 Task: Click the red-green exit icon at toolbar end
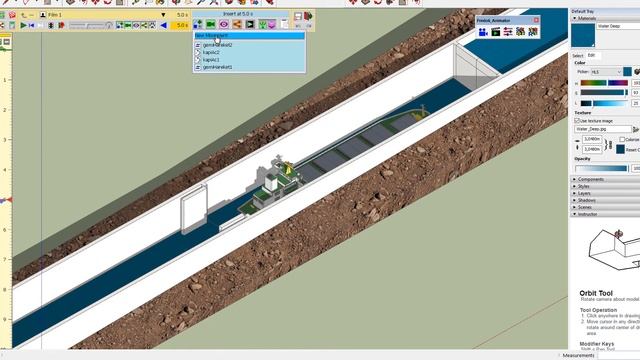click(x=308, y=16)
